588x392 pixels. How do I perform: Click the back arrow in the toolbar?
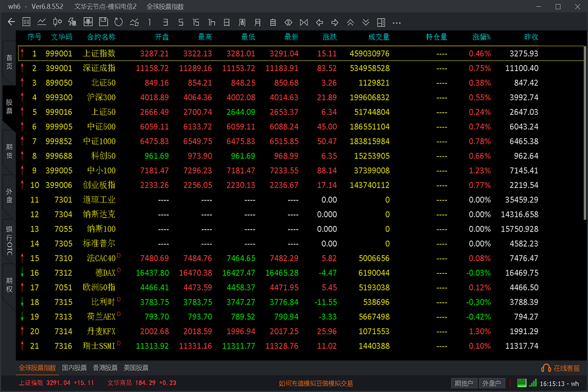[x=11, y=22]
